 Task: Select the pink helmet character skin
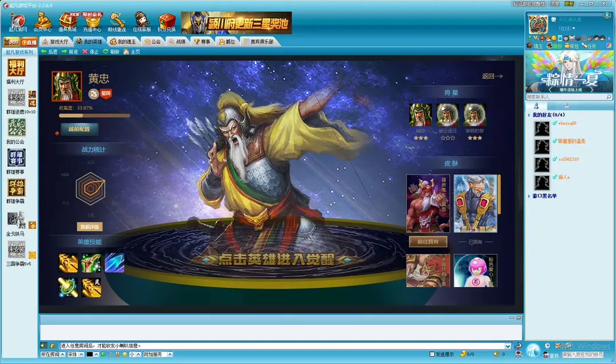(x=475, y=271)
